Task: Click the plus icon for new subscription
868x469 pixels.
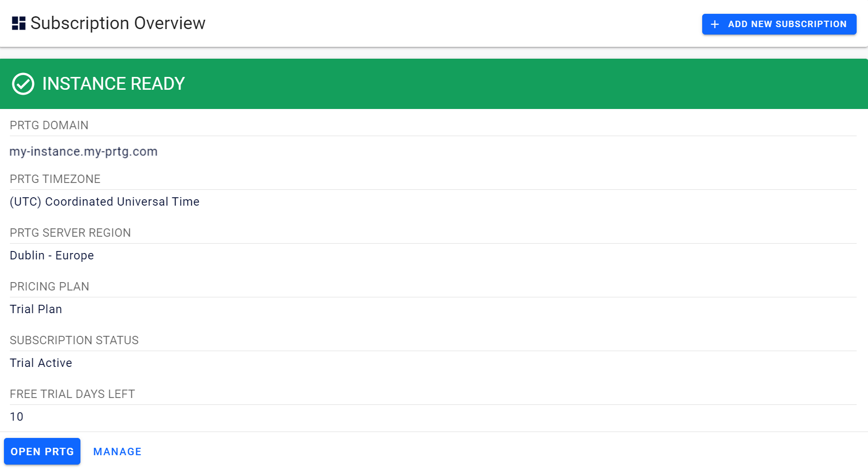Action: click(x=715, y=24)
